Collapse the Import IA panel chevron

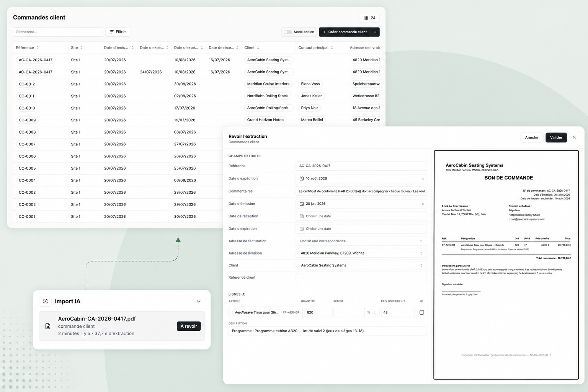coord(199,301)
